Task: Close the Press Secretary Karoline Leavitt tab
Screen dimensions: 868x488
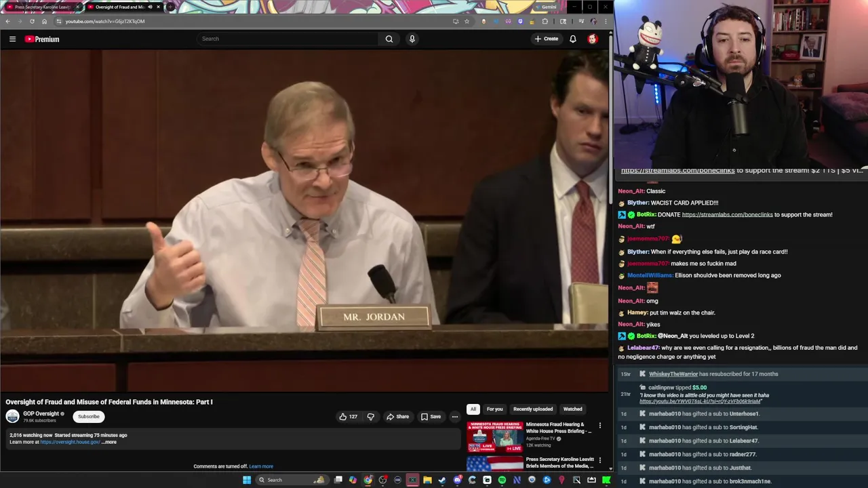Action: pyautogui.click(x=77, y=7)
